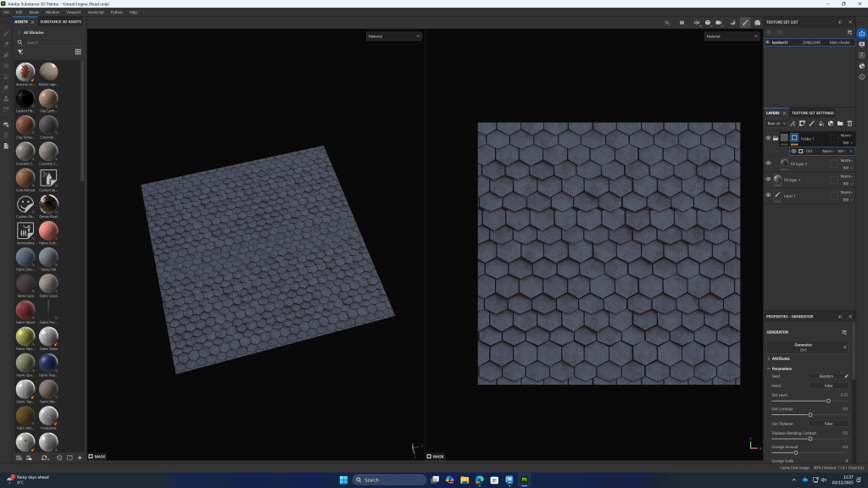Click the Random seed button
The width and height of the screenshot is (868, 488).
(826, 375)
